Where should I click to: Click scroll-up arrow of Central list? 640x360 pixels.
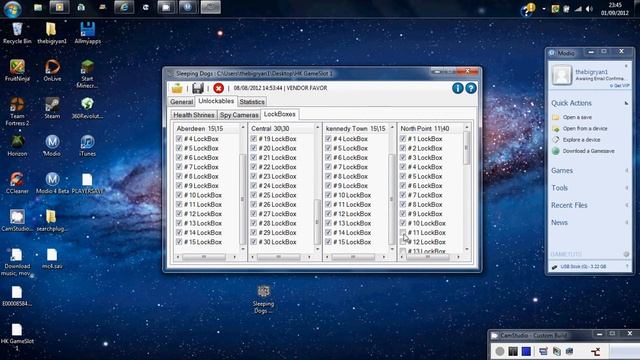coord(317,128)
